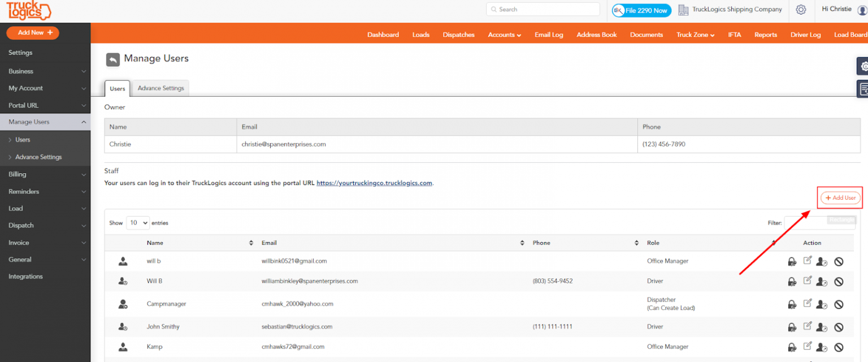This screenshot has height=362, width=868.
Task: Click the search magnifier in the top bar
Action: click(x=495, y=9)
